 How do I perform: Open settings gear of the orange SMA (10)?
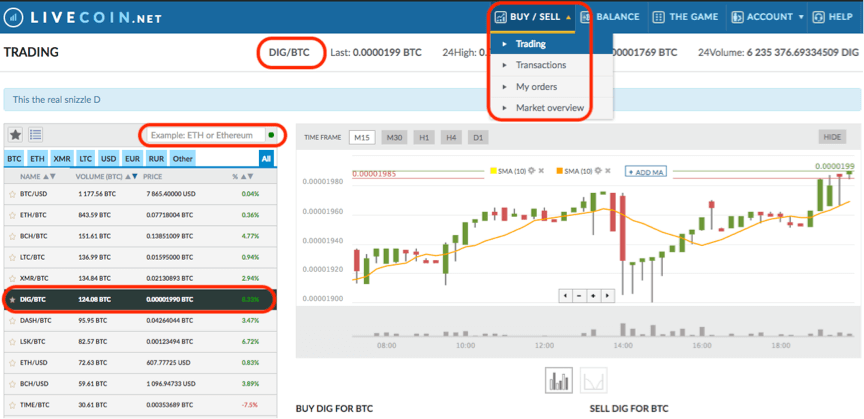pos(598,171)
